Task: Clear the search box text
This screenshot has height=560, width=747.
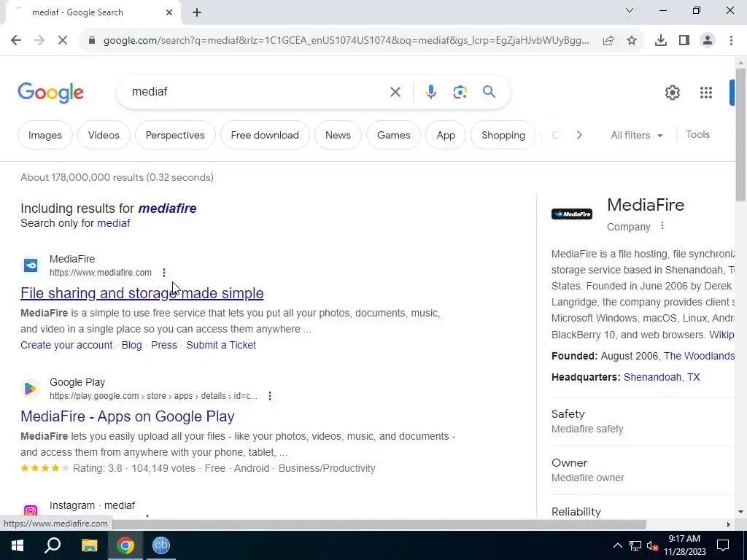Action: [x=395, y=91]
